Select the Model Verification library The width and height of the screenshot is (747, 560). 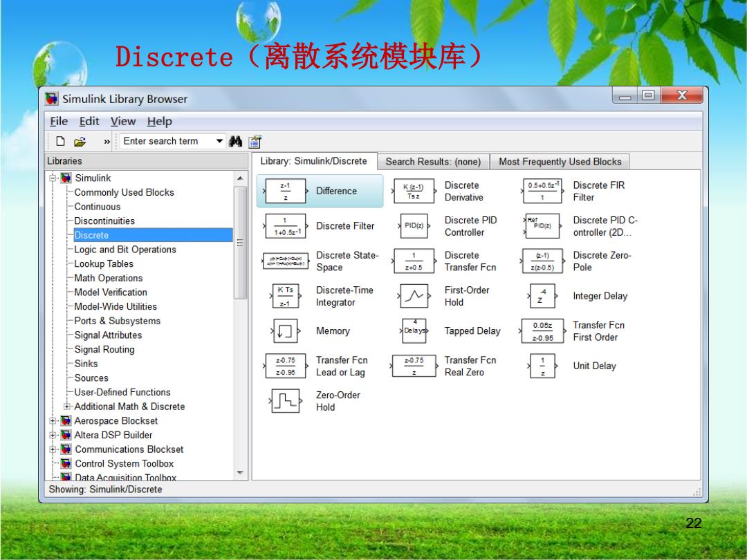tap(111, 292)
